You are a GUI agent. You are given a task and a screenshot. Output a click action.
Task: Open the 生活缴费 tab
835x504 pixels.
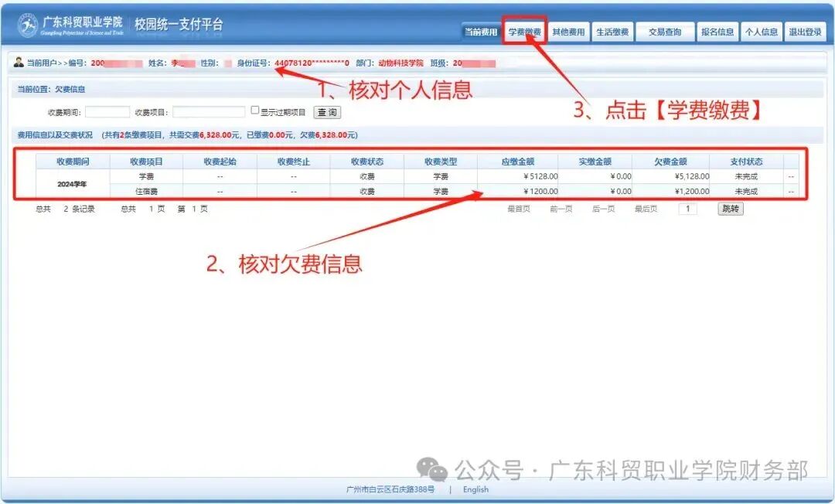pyautogui.click(x=612, y=32)
